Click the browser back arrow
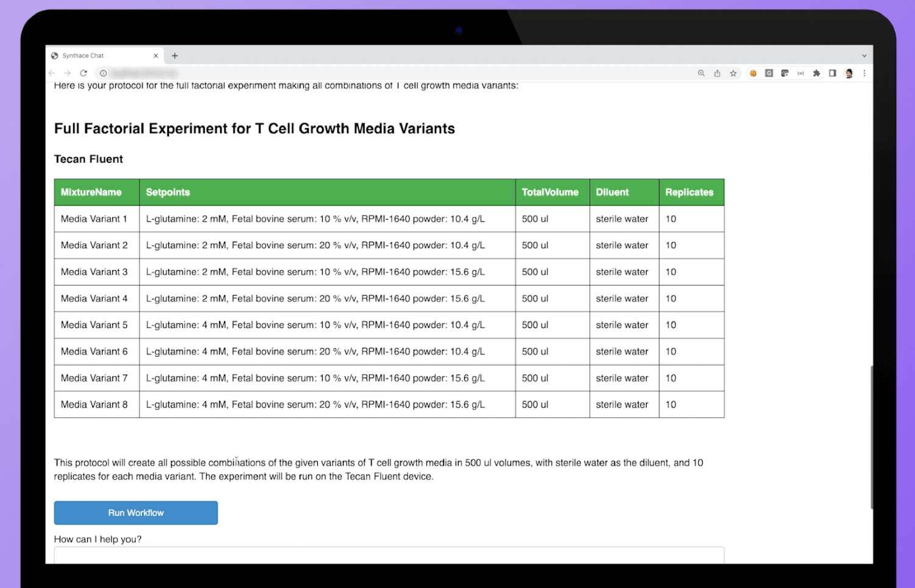This screenshot has width=915, height=588. click(x=52, y=73)
